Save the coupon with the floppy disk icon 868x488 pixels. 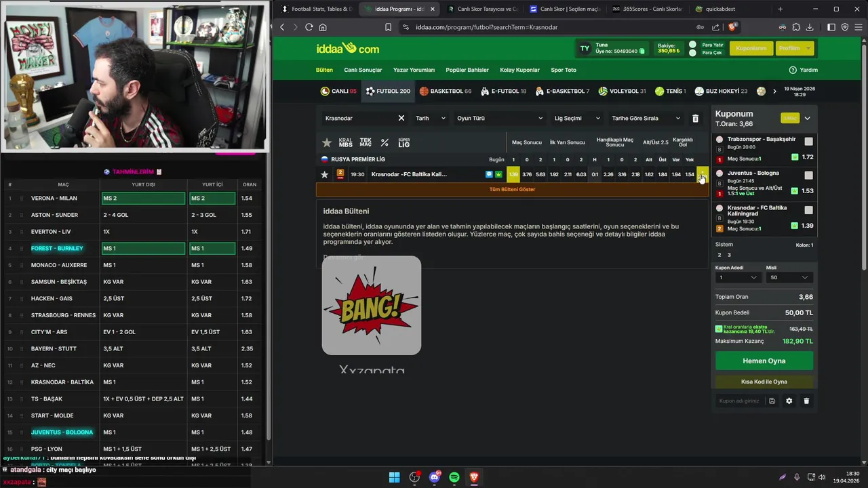772,401
